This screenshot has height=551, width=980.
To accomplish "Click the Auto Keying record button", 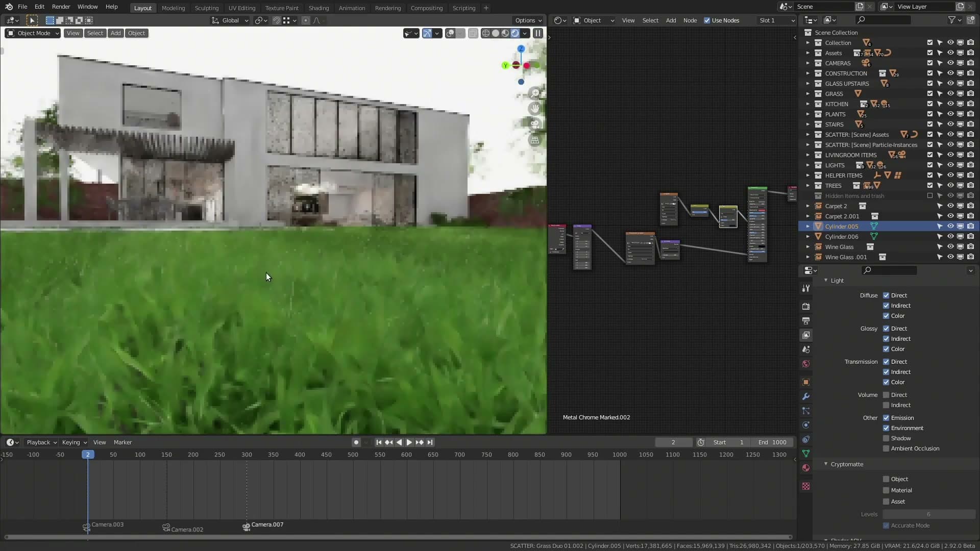I will click(x=356, y=442).
